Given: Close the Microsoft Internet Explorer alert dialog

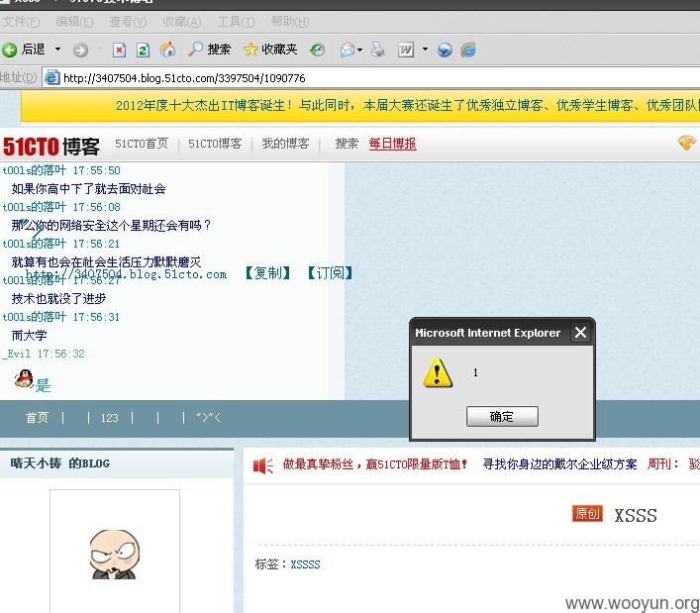Looking at the screenshot, I should point(580,332).
